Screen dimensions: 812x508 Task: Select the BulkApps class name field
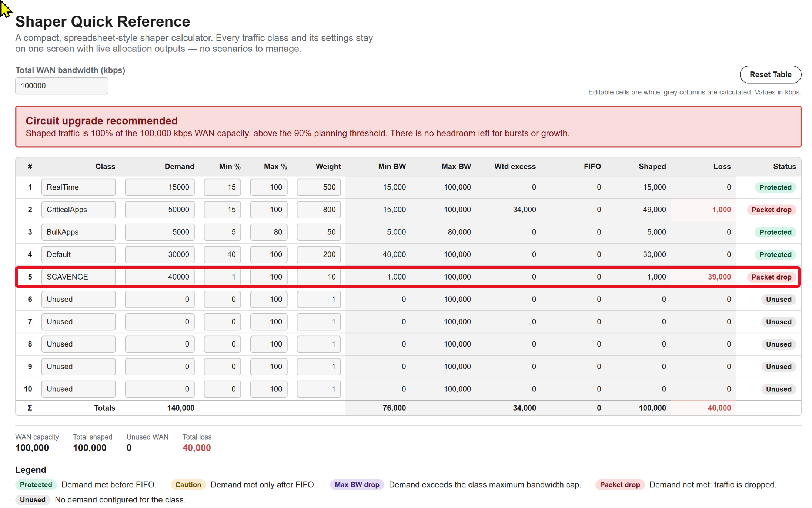(x=78, y=232)
